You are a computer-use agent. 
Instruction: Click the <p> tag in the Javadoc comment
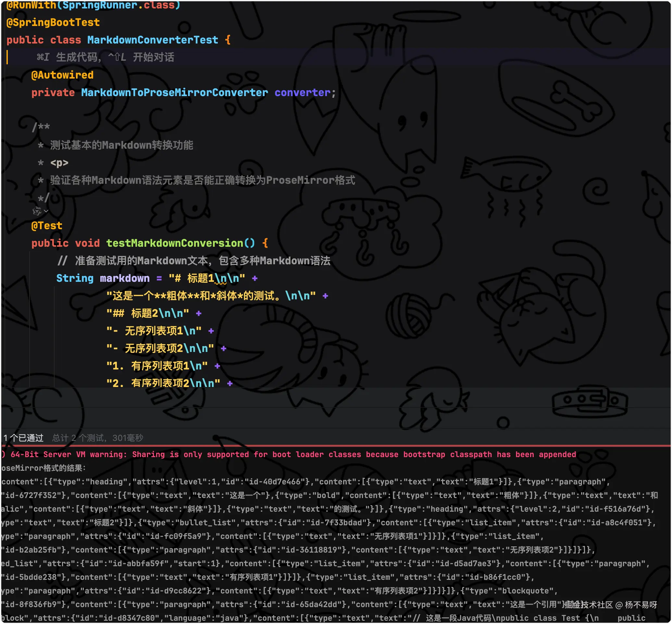[x=59, y=163]
